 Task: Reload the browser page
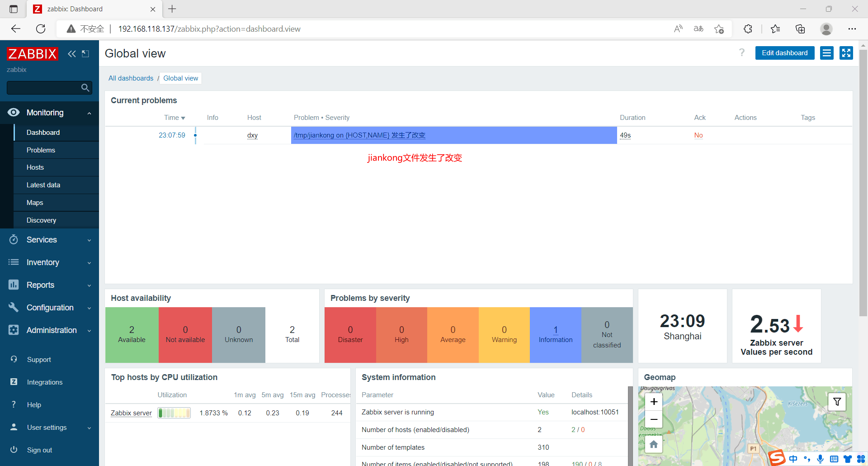[x=41, y=29]
